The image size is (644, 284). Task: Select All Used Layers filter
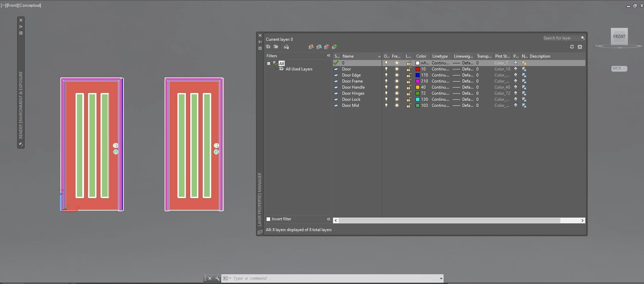click(x=299, y=69)
